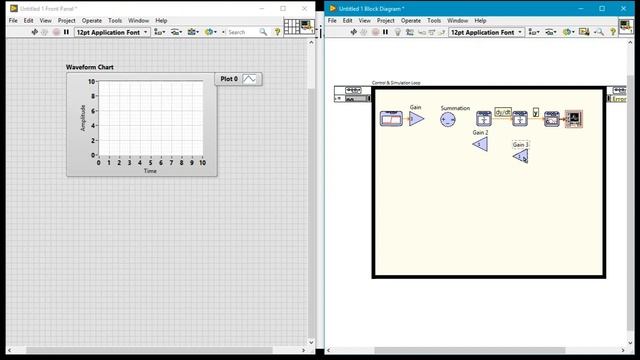
Task: Abort execution in Front Panel toolbar
Action: tap(56, 32)
